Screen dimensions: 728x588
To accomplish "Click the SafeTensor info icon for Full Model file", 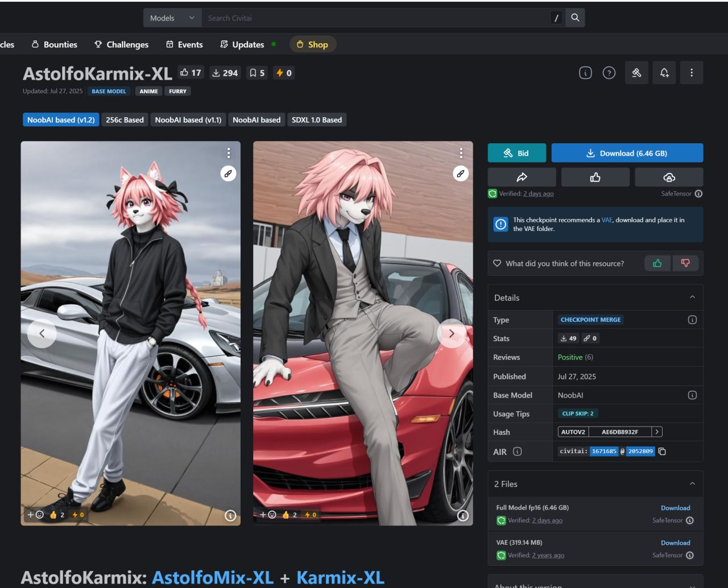I will [x=690, y=520].
